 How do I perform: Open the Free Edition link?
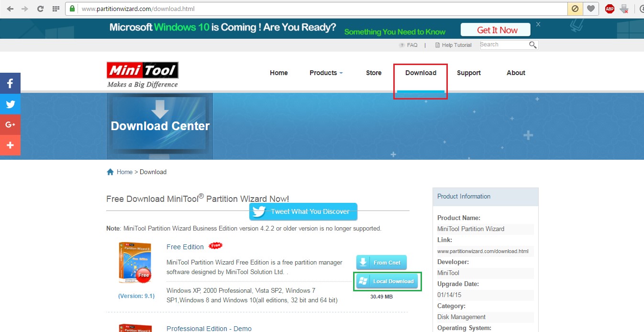185,247
